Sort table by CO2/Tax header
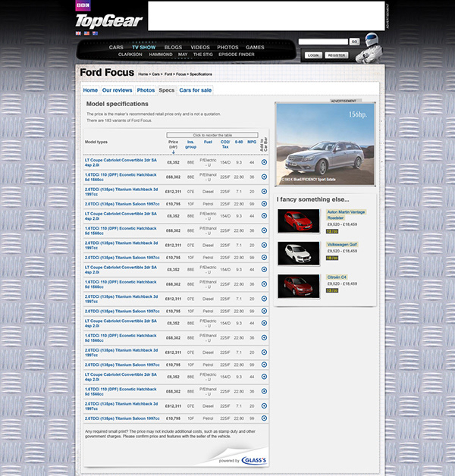This screenshot has height=476, width=455. (x=225, y=144)
